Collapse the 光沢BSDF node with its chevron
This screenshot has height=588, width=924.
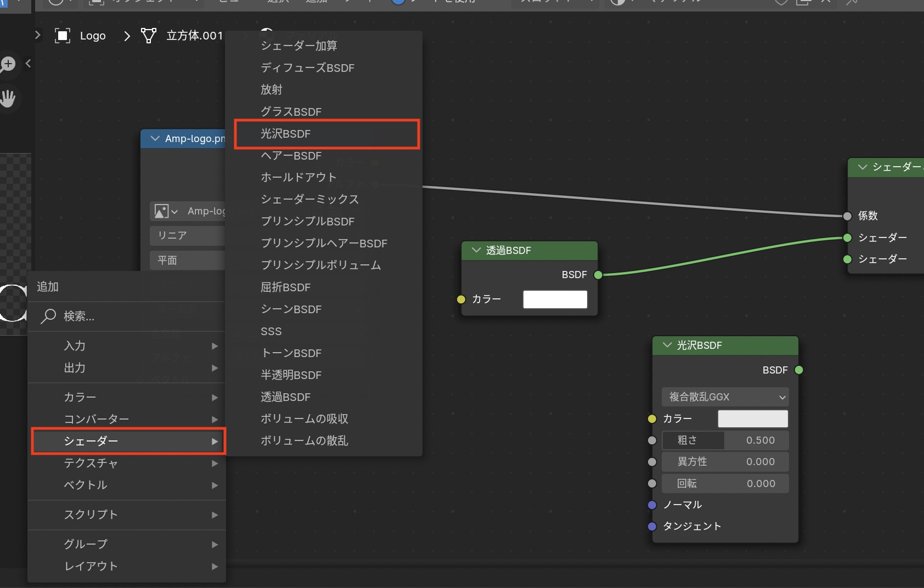(x=667, y=345)
